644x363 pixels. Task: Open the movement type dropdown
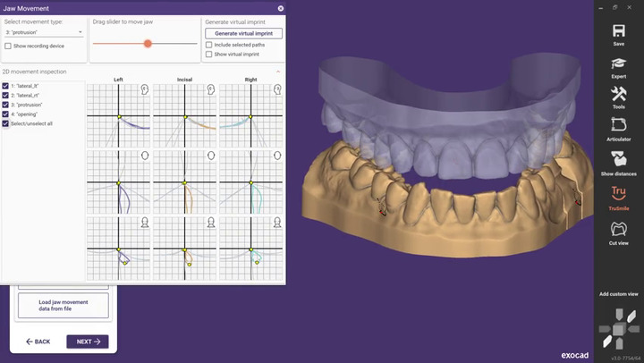coord(43,32)
